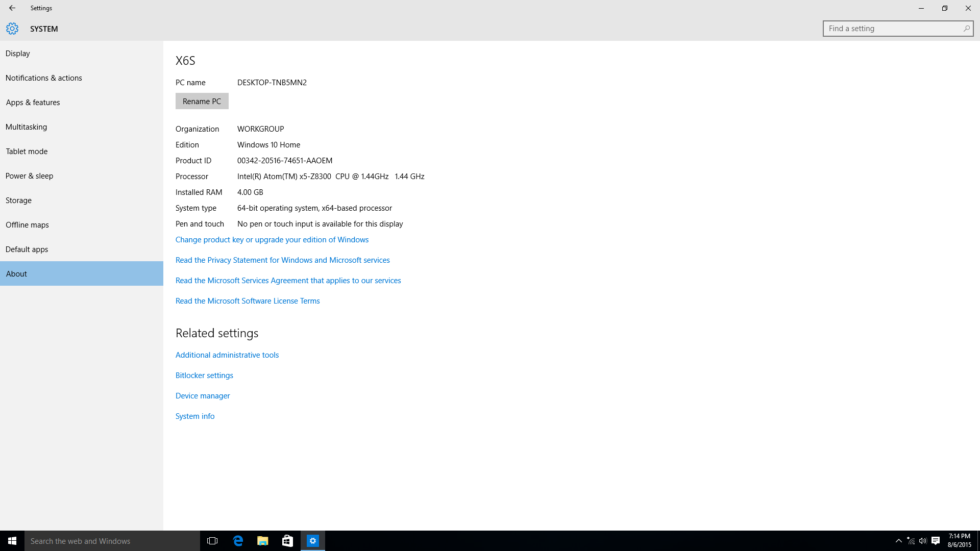Open the System info link
980x551 pixels.
tap(195, 416)
